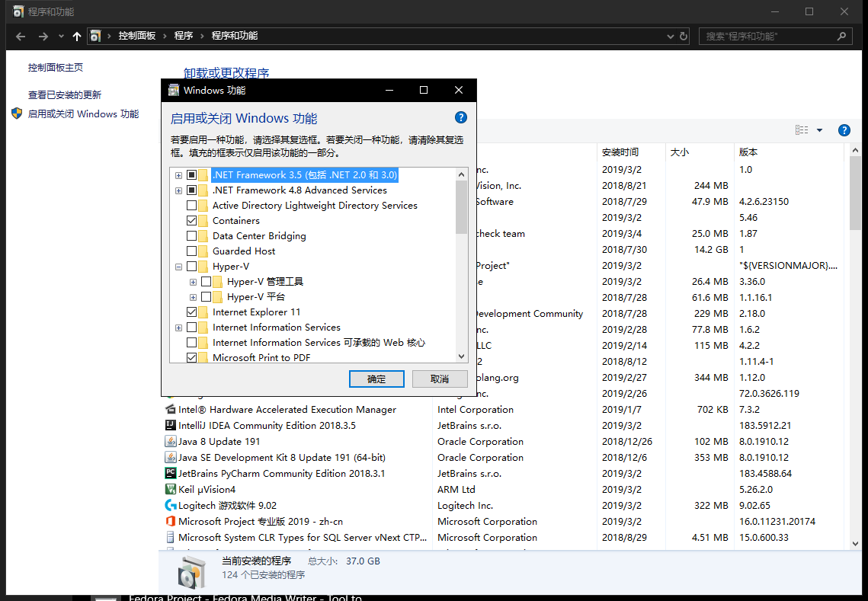Open chevron after 控制面板 breadcrumb

[x=165, y=36]
